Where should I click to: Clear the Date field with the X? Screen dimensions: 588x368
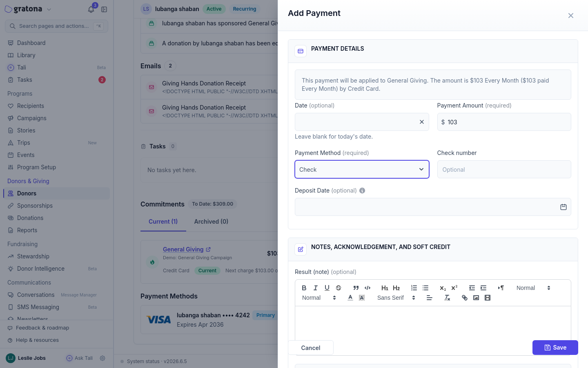pyautogui.click(x=422, y=122)
